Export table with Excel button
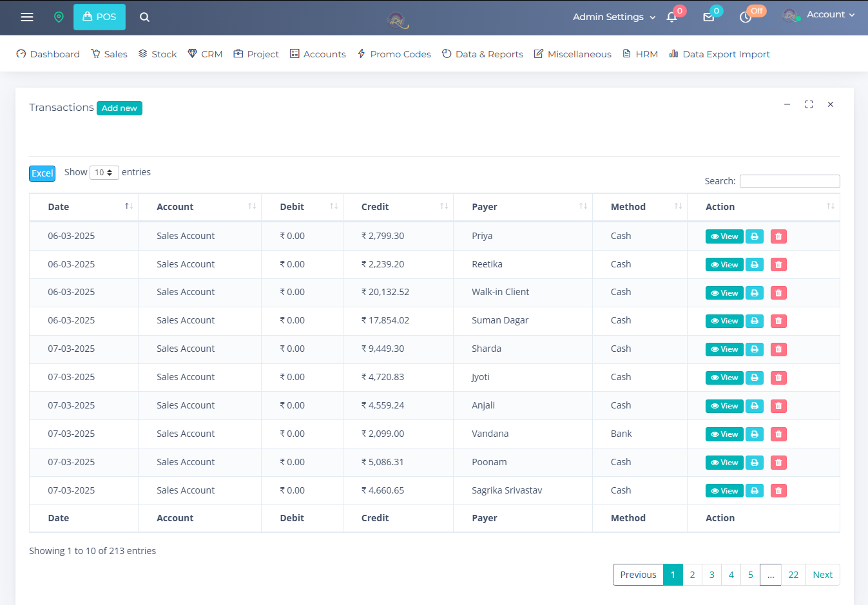This screenshot has height=605, width=868. [42, 173]
